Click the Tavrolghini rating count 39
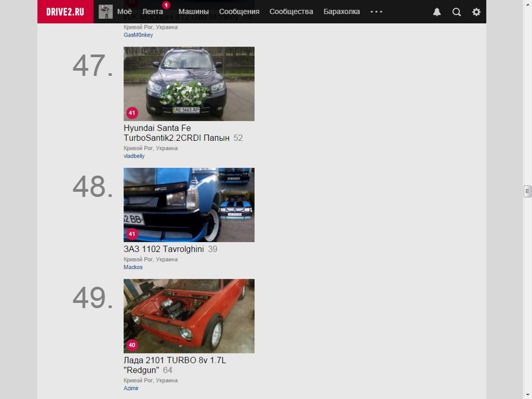 pos(213,249)
